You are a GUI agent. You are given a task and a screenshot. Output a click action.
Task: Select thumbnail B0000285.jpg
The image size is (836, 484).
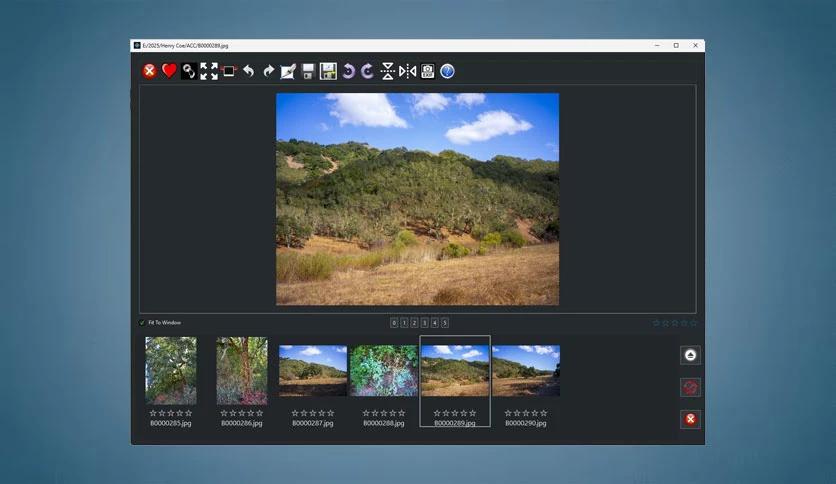click(171, 370)
